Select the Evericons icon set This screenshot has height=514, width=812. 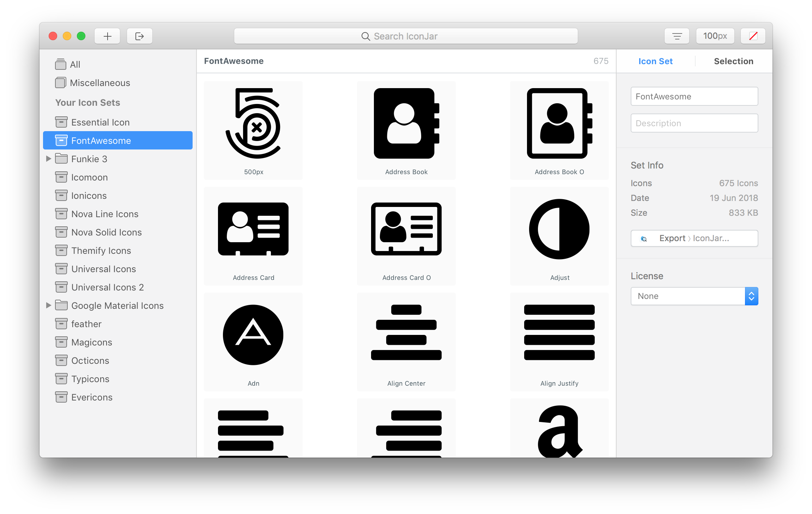pyautogui.click(x=118, y=397)
